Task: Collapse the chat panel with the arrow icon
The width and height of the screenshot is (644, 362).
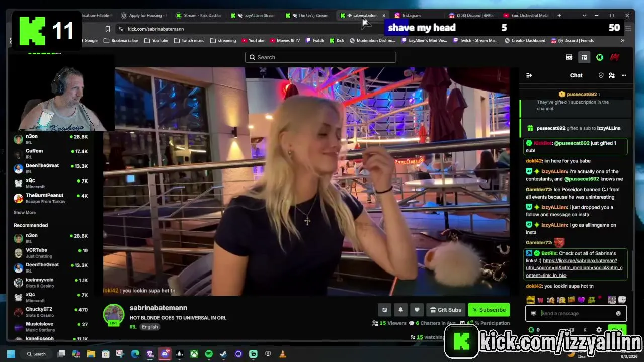Action: [529, 75]
